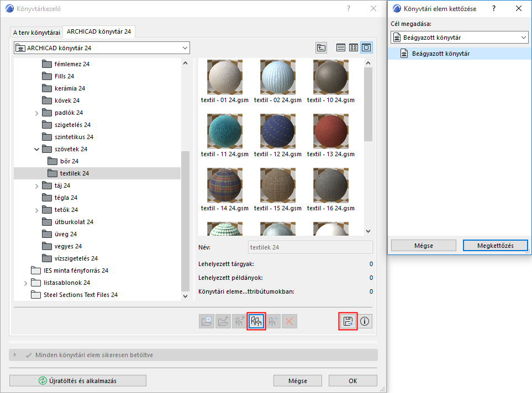The image size is (532, 393).
Task: Expand the tetők 24 folder
Action: click(36, 210)
